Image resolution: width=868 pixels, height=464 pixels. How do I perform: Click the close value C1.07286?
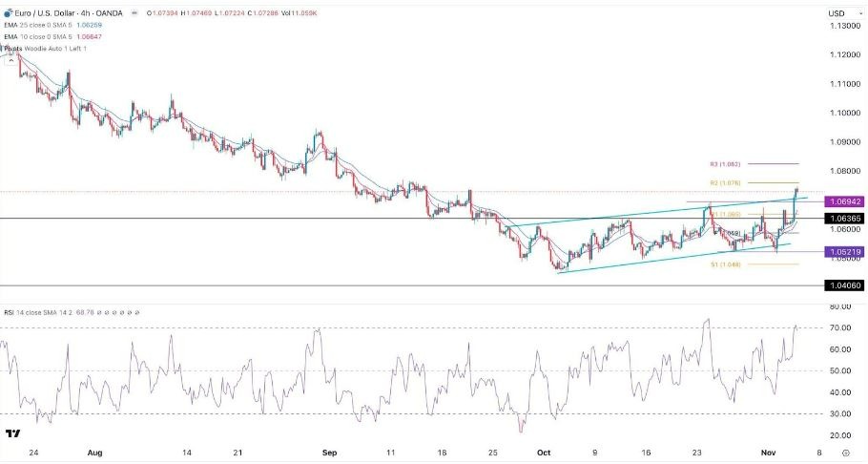point(262,13)
